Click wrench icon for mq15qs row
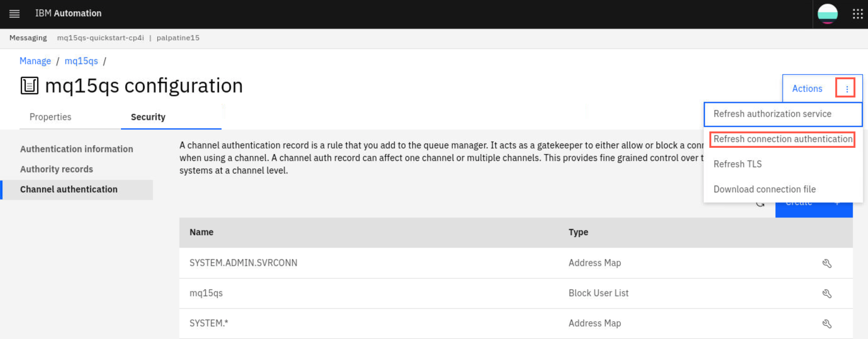This screenshot has width=868, height=339. (826, 293)
